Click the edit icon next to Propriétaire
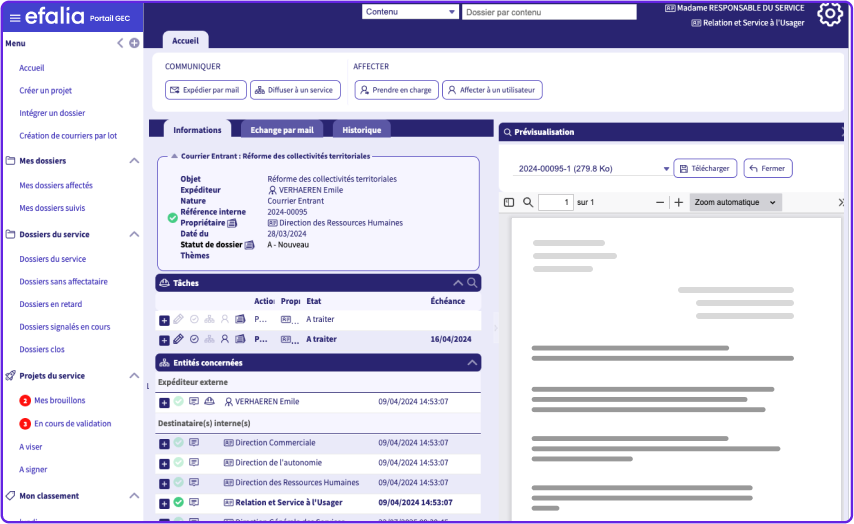This screenshot has height=524, width=854. [232, 223]
